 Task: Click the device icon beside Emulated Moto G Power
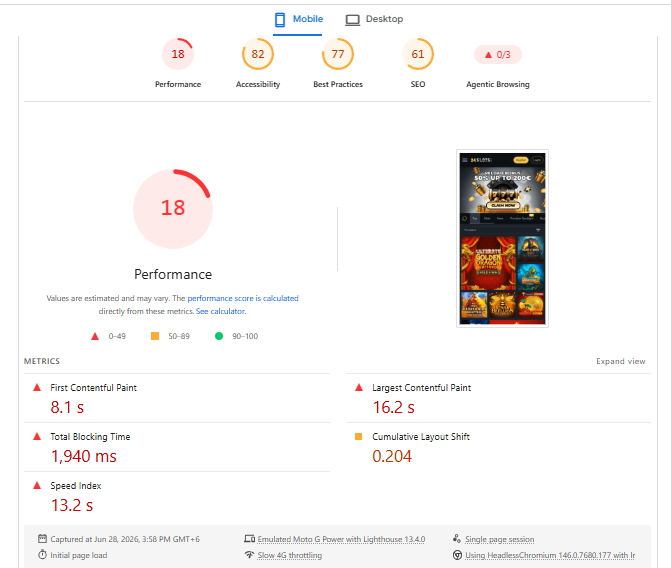249,539
